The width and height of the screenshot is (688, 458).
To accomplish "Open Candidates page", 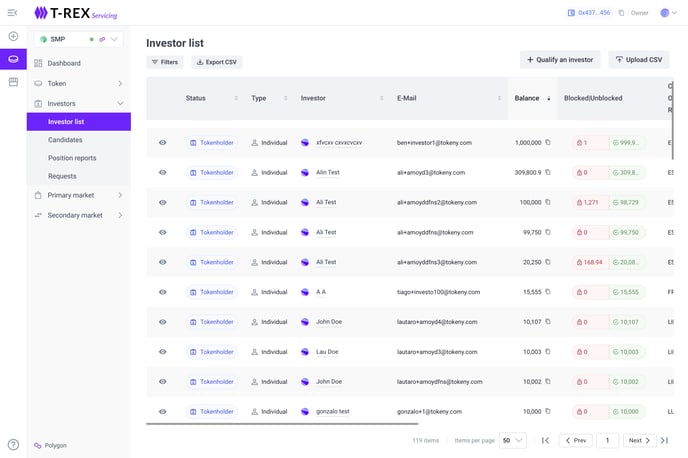I will pyautogui.click(x=65, y=140).
